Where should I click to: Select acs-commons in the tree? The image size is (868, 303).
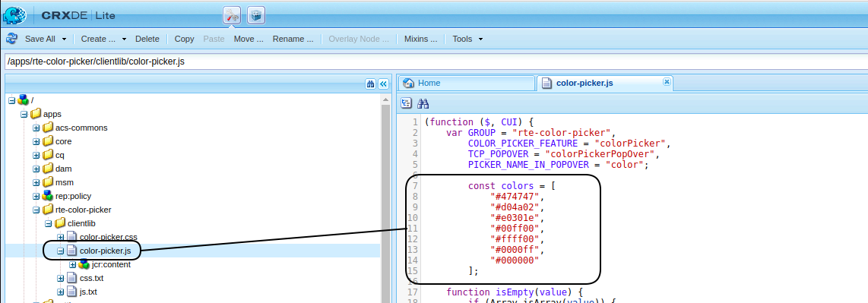point(81,128)
